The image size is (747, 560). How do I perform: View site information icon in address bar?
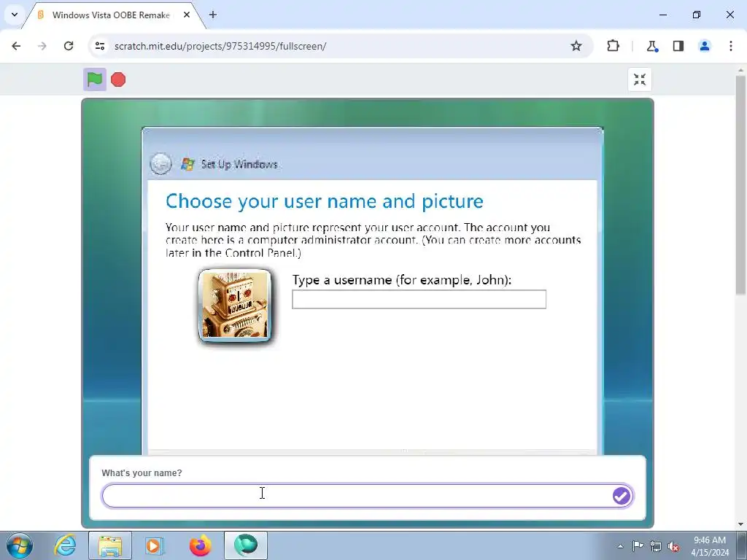pyautogui.click(x=100, y=46)
